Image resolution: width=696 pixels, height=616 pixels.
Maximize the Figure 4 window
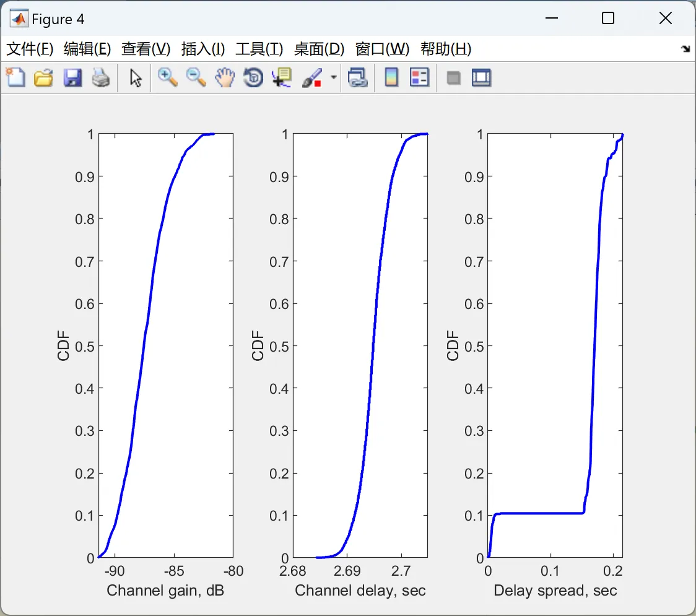(608, 18)
